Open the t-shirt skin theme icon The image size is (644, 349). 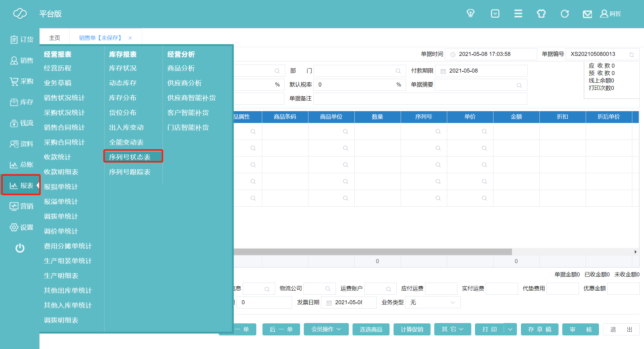541,14
